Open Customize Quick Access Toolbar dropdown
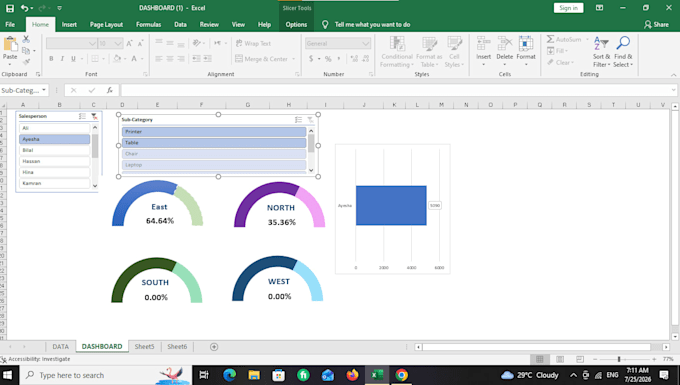The height and width of the screenshot is (385, 680). click(x=59, y=8)
